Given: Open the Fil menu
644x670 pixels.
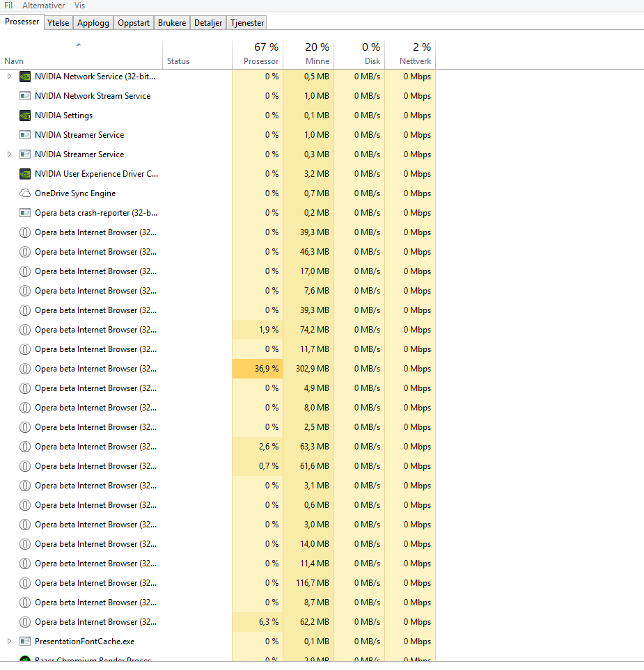Looking at the screenshot, I should pyautogui.click(x=8, y=6).
